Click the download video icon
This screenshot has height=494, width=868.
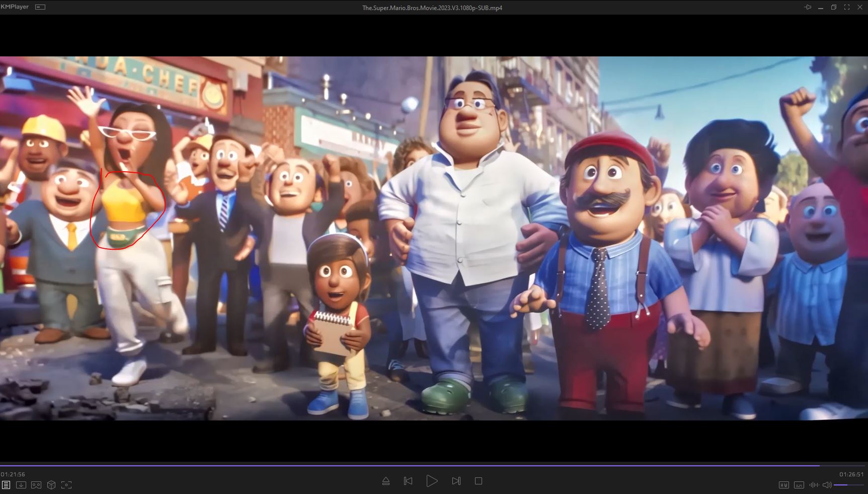(x=21, y=485)
